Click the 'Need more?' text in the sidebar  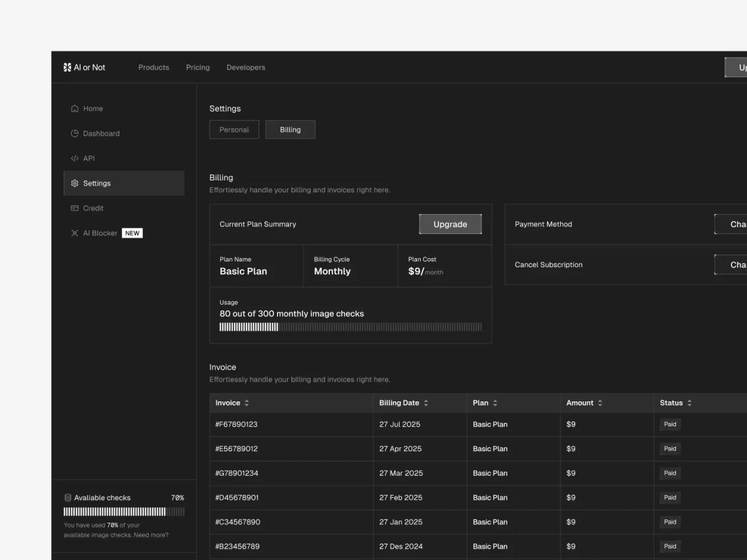pos(151,535)
